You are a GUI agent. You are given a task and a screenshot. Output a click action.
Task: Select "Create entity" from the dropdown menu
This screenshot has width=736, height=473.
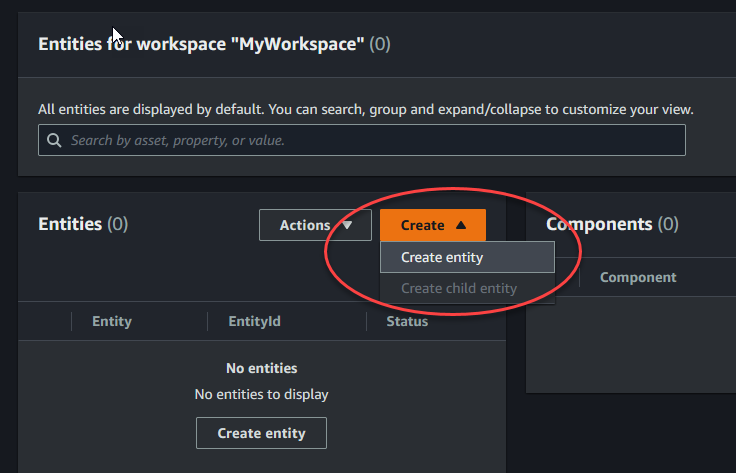click(x=442, y=257)
